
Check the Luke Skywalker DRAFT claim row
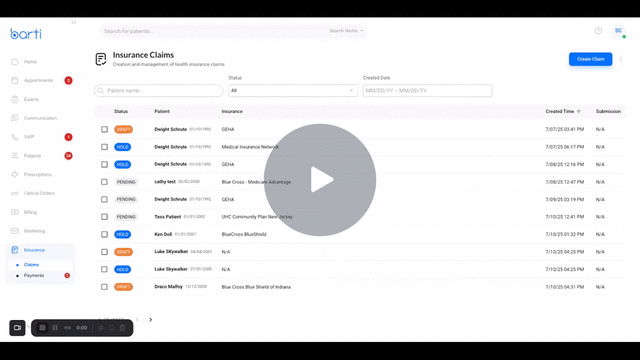(x=104, y=252)
